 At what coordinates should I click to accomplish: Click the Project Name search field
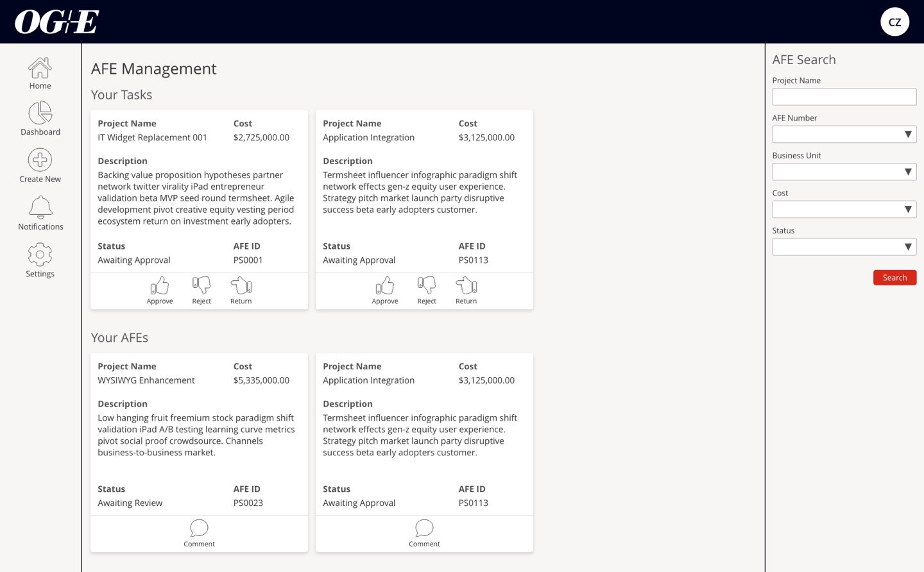[844, 97]
